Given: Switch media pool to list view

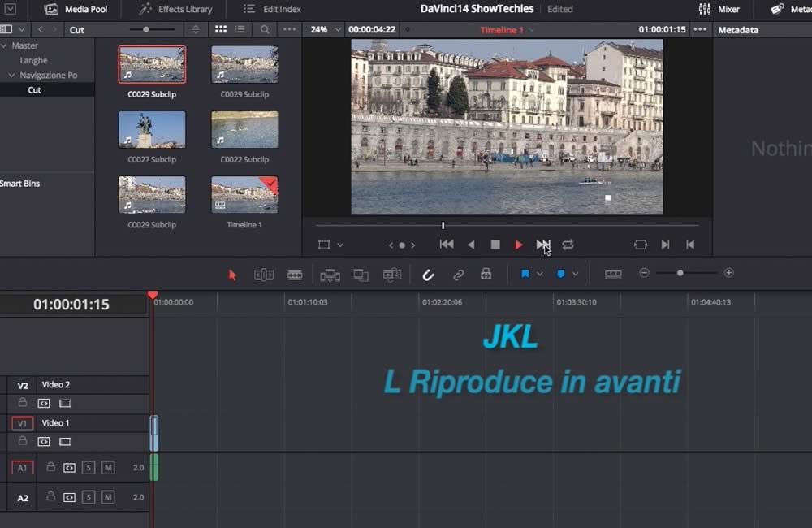Looking at the screenshot, I should coord(240,29).
